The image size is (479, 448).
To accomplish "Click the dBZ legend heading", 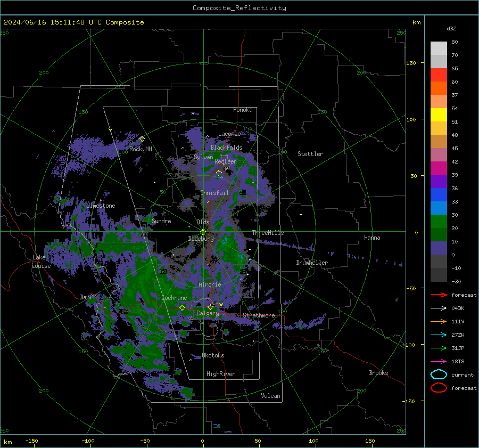I will coord(451,28).
